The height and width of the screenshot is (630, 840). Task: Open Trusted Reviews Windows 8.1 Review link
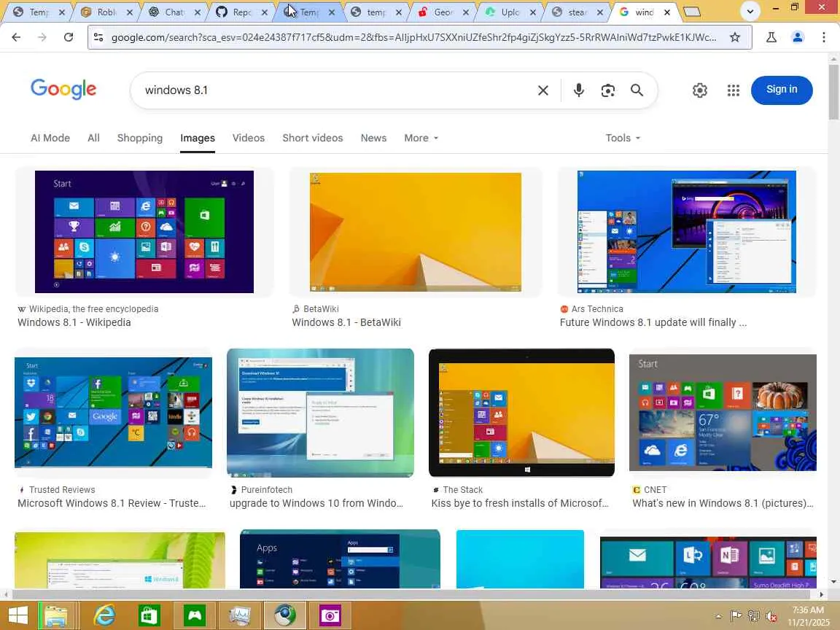coord(112,503)
